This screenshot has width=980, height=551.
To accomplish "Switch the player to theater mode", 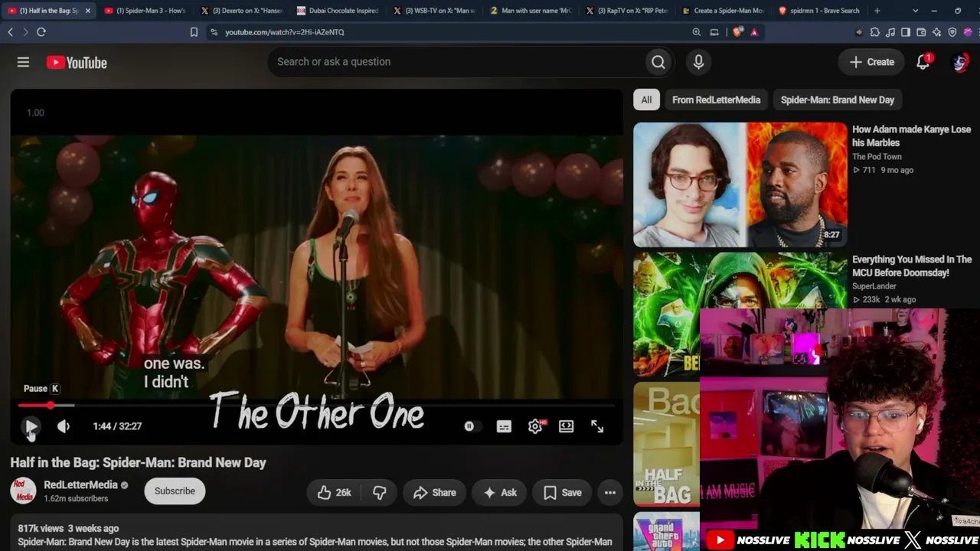I will pos(566,426).
